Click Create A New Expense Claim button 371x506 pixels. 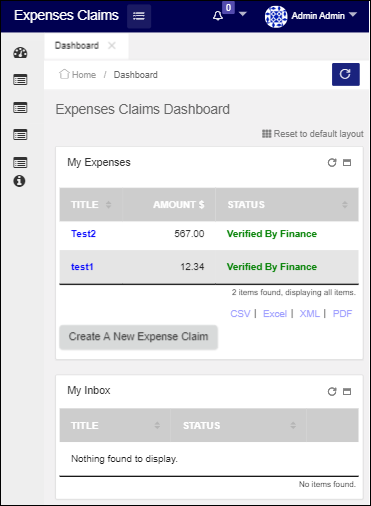pyautogui.click(x=138, y=337)
